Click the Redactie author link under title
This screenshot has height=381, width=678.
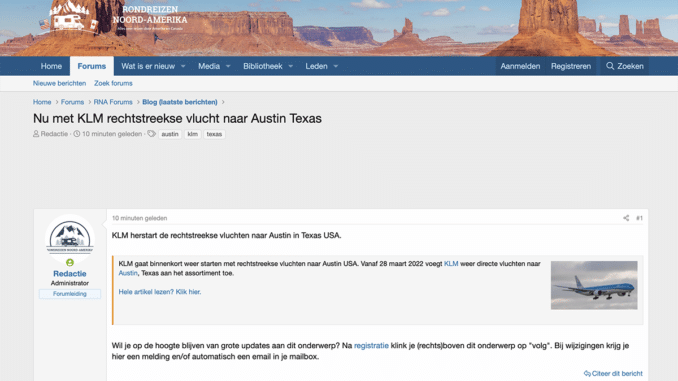coord(54,134)
